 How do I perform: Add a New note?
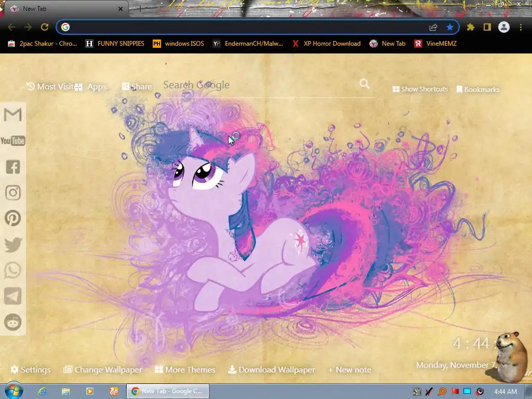(350, 369)
